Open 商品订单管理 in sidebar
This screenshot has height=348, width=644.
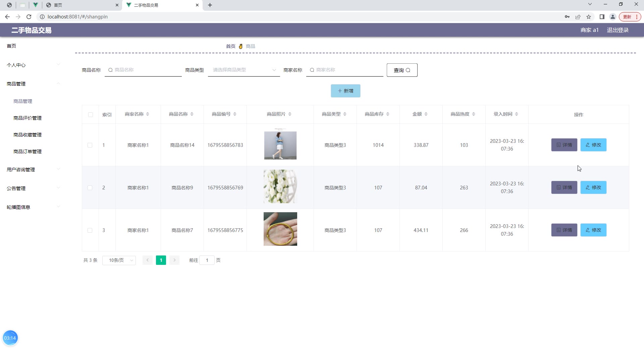coord(28,152)
